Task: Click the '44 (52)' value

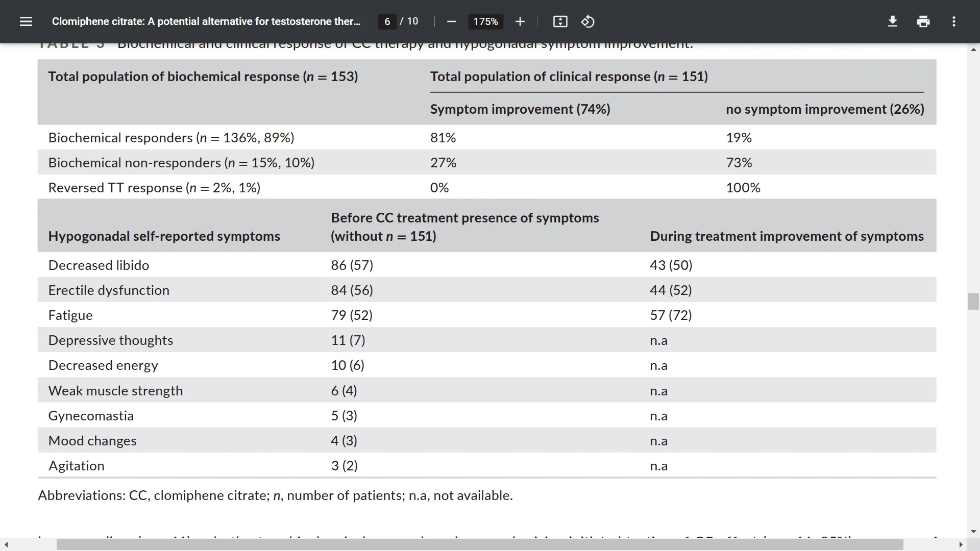Action: (x=671, y=290)
